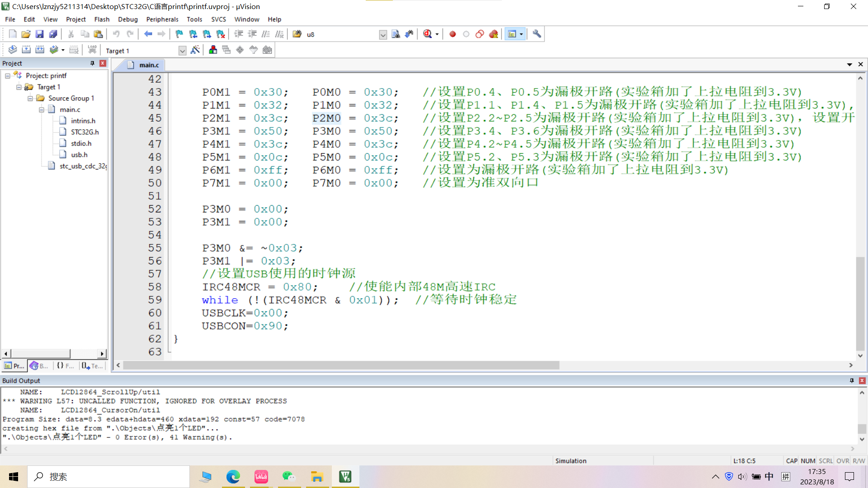Image resolution: width=868 pixels, height=488 pixels.
Task: Select the main.c editor tab
Action: [x=144, y=65]
